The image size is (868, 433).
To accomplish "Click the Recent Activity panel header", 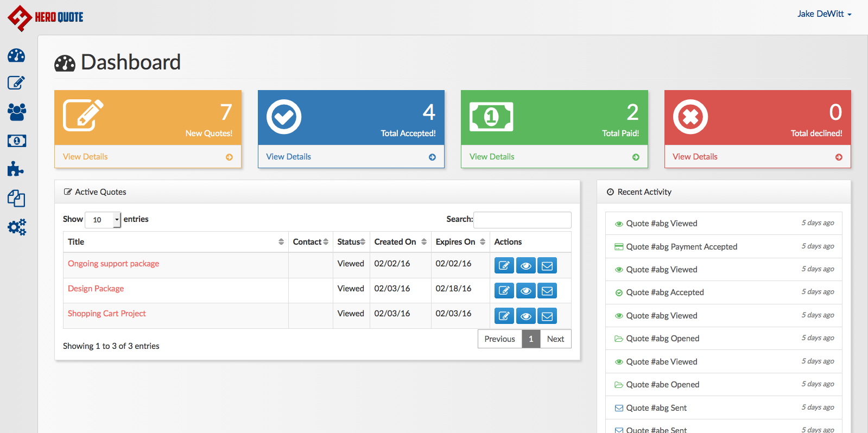I will (724, 192).
